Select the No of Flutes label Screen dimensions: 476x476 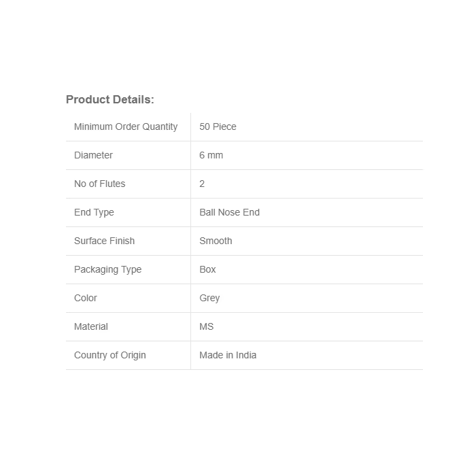click(x=99, y=184)
